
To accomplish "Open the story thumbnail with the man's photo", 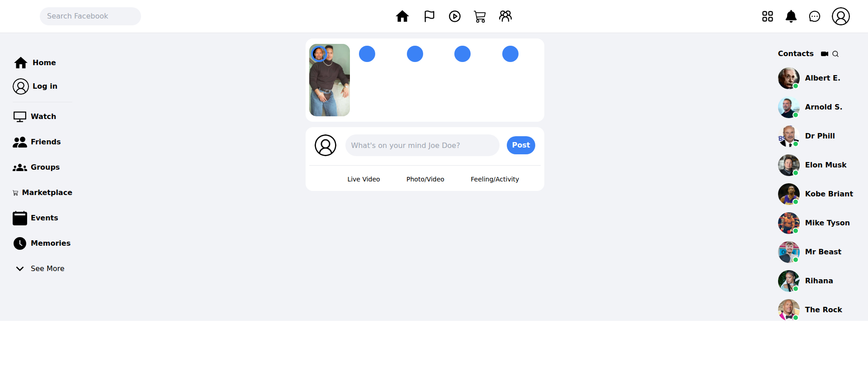I will pos(330,81).
